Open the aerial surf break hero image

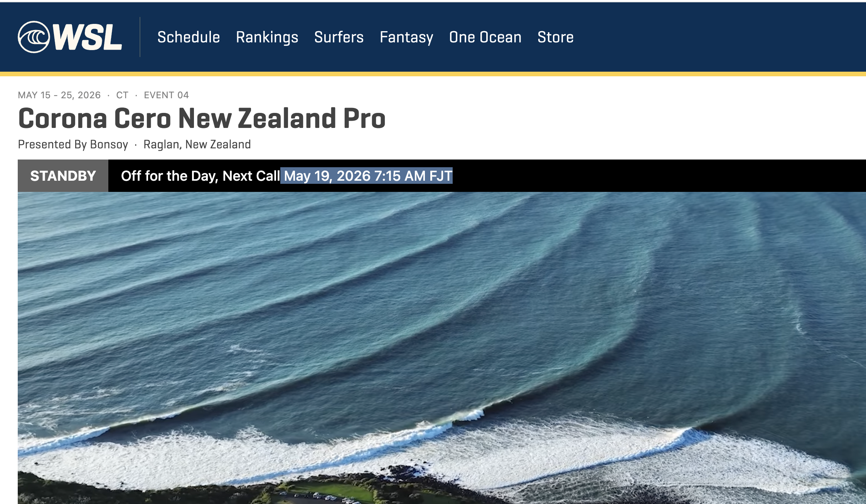pos(442,348)
